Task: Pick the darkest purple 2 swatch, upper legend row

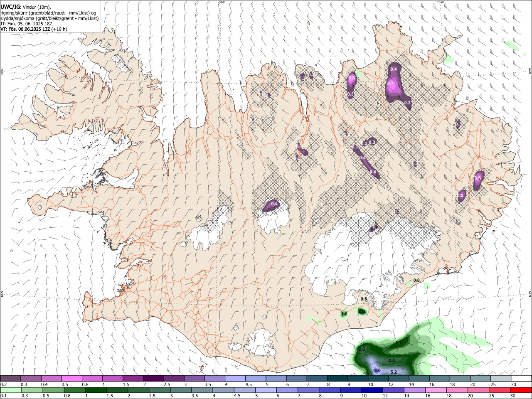Action: 153,378
